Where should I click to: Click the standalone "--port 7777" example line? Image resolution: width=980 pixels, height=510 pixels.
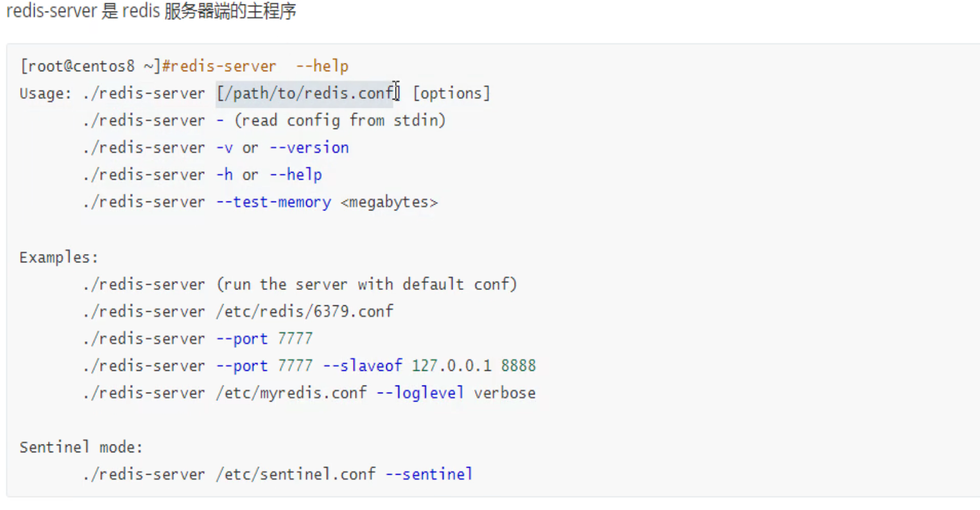click(x=264, y=339)
